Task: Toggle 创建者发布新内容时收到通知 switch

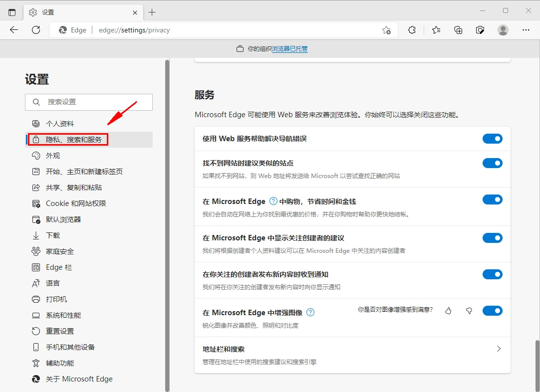Action: coord(492,274)
